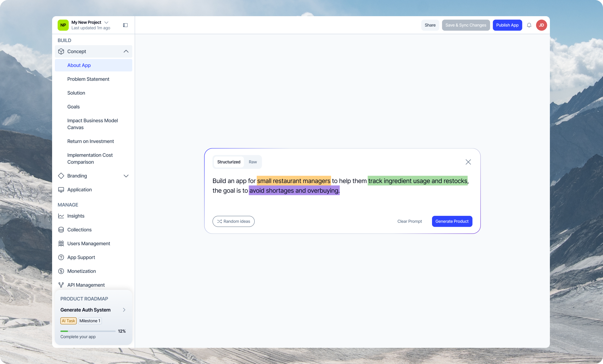Viewport: 603px width, 364px height.
Task: Select Return on Investment menu item
Action: (90, 141)
